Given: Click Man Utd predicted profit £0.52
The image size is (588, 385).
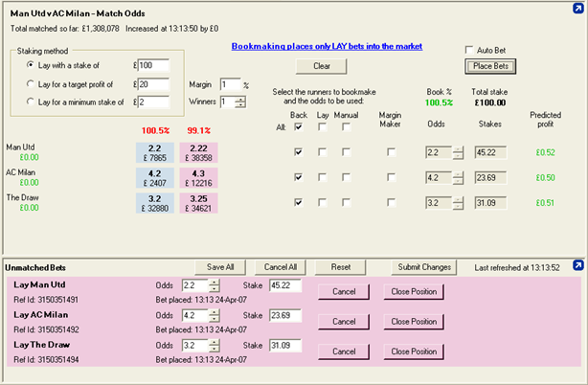Looking at the screenshot, I should 545,152.
